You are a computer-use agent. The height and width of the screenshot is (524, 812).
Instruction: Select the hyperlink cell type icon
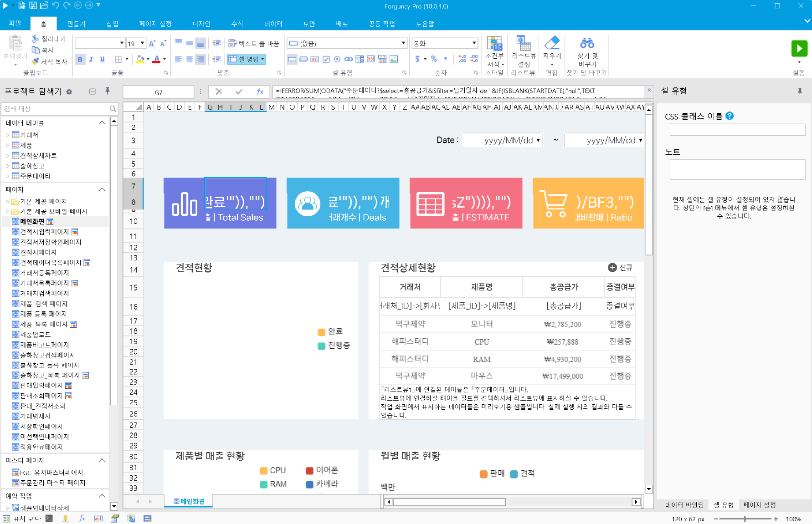(349, 59)
